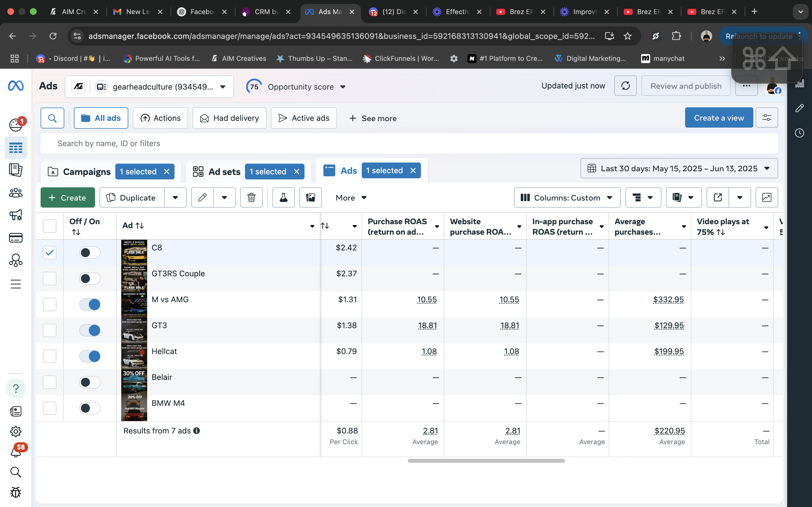Click the trash delete icon in toolbar
The height and width of the screenshot is (507, 812).
coord(251,197)
